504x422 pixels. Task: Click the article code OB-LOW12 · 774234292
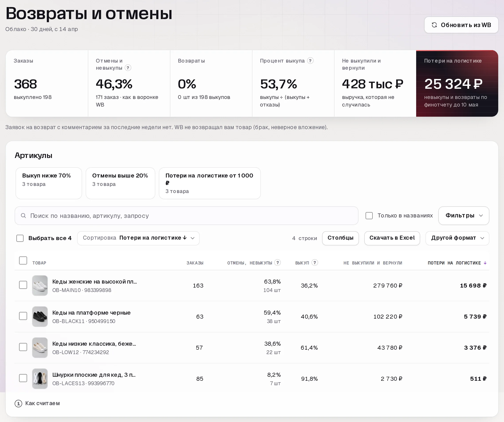(x=81, y=352)
